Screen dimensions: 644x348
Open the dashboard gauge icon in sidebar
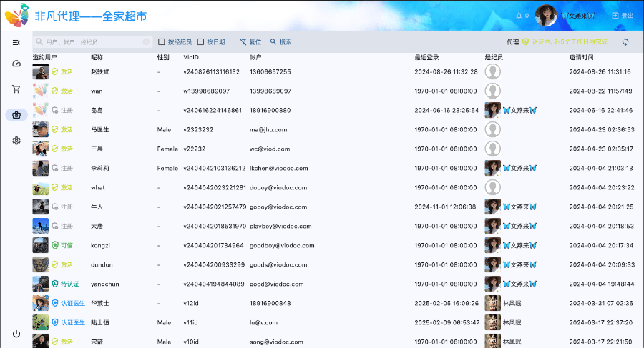(x=16, y=64)
